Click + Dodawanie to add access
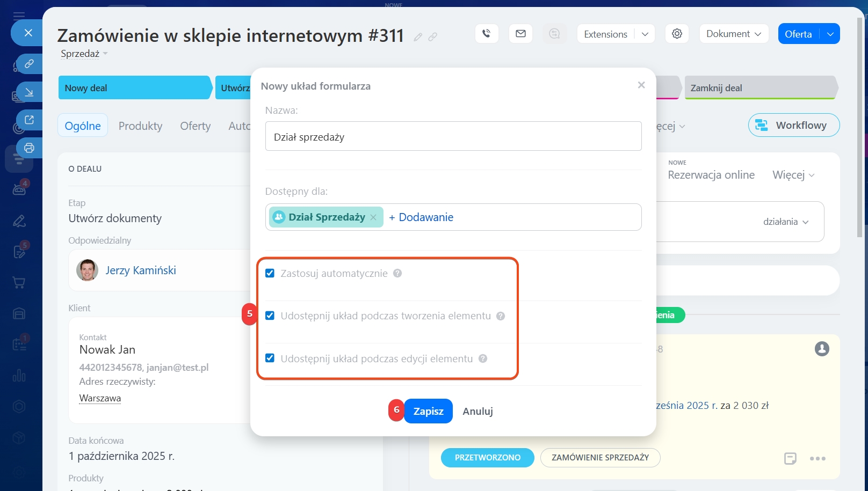This screenshot has height=491, width=868. (421, 217)
